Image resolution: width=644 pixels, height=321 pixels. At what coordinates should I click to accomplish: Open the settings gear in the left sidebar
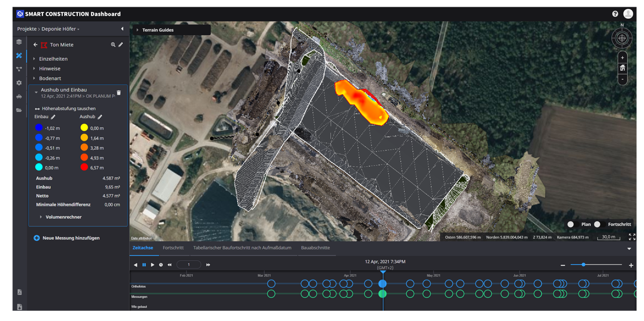tap(19, 82)
